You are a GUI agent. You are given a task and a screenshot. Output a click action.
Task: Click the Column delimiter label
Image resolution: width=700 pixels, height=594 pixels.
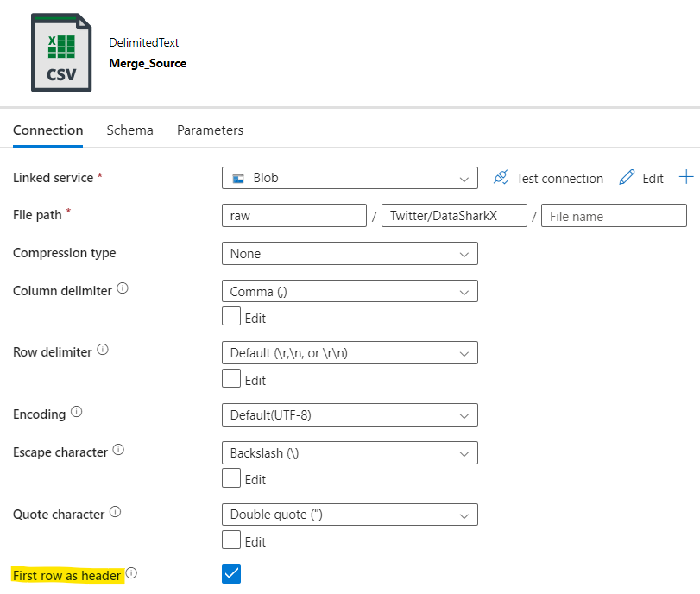(x=62, y=291)
